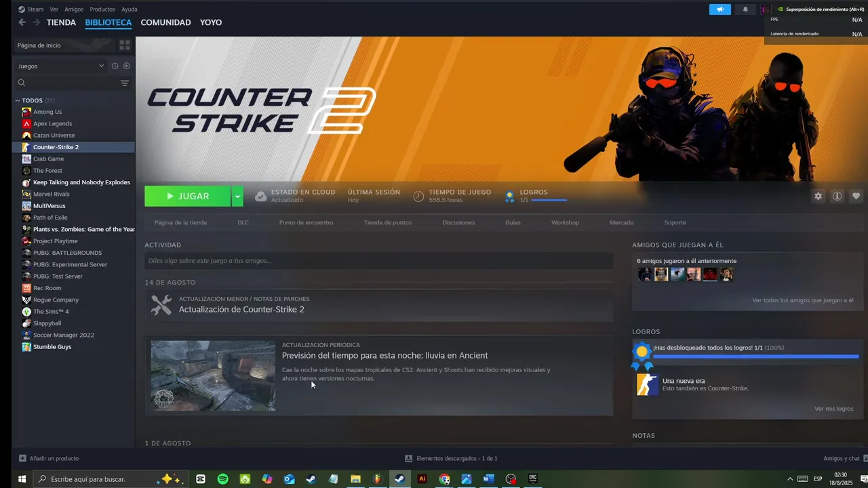
Task: Open the collections grid view icon
Action: [x=125, y=45]
